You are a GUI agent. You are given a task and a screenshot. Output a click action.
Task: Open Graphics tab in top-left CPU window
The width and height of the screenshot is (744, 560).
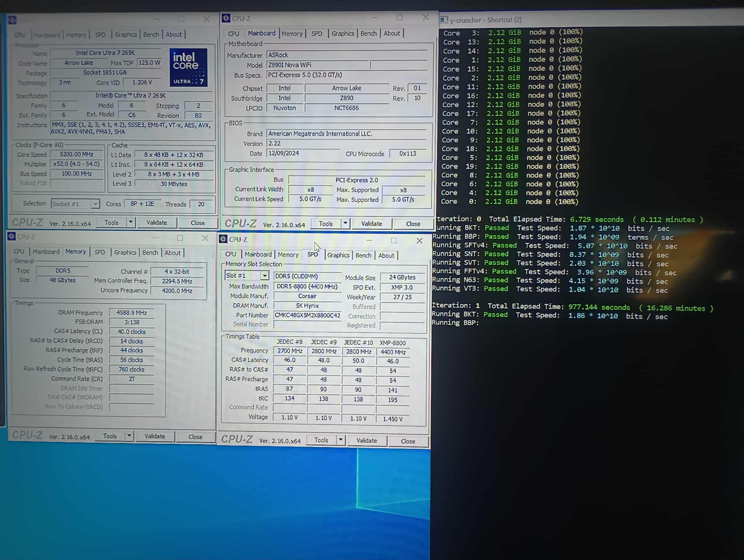click(x=126, y=35)
